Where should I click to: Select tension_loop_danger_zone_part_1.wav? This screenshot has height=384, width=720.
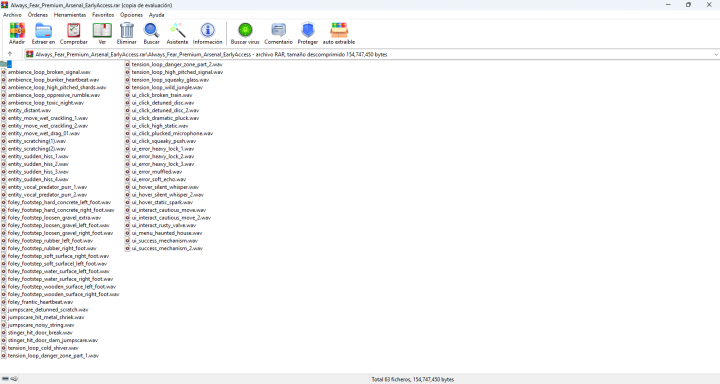click(50, 356)
